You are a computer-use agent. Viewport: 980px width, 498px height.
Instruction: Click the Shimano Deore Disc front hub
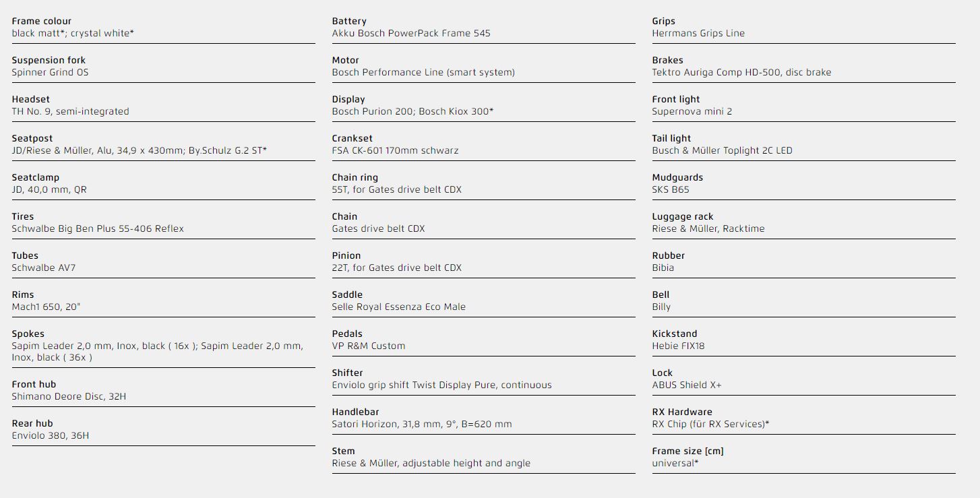point(69,396)
